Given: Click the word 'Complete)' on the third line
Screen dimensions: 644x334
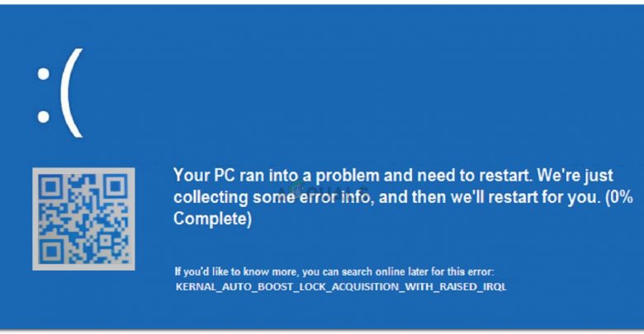Looking at the screenshot, I should click(x=212, y=219).
